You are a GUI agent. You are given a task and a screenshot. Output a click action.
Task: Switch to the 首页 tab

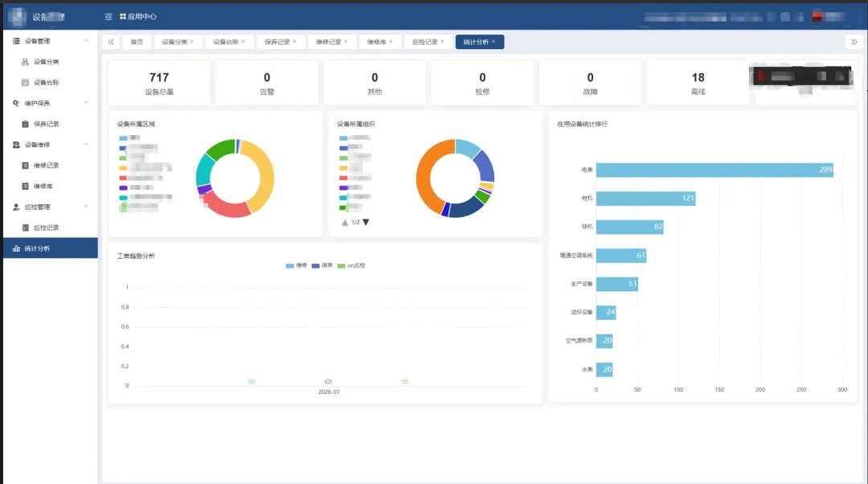coord(137,42)
